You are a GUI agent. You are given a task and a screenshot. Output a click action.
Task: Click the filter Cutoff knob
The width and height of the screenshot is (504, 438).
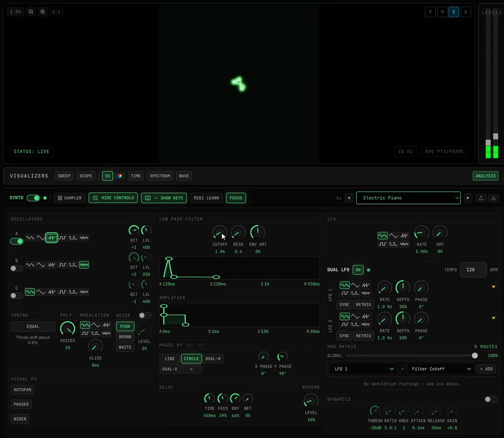(220, 232)
